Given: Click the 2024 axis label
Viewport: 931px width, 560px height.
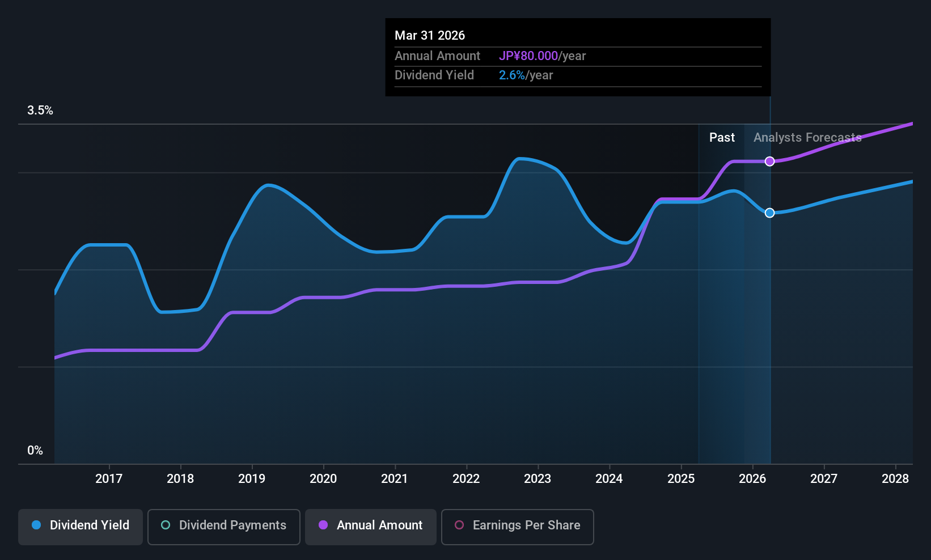Looking at the screenshot, I should [609, 478].
